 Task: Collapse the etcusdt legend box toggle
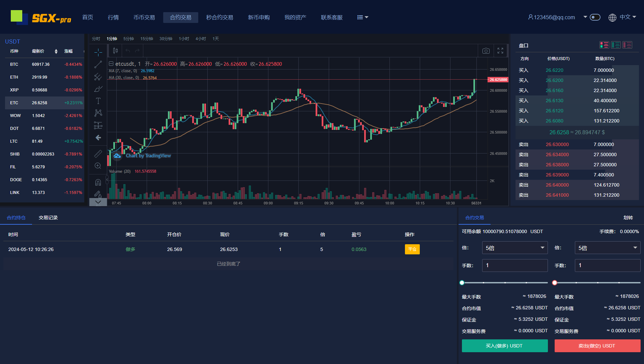pos(111,63)
